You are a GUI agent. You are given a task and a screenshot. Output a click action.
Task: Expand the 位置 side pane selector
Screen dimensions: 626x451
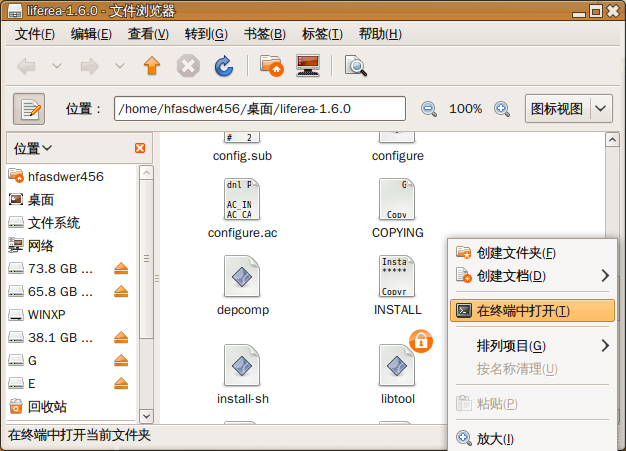tap(33, 148)
